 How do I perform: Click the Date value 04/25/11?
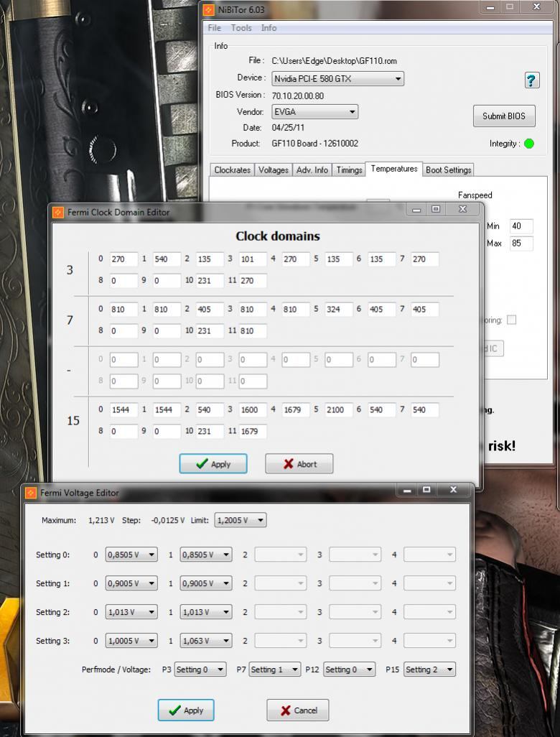pos(287,128)
